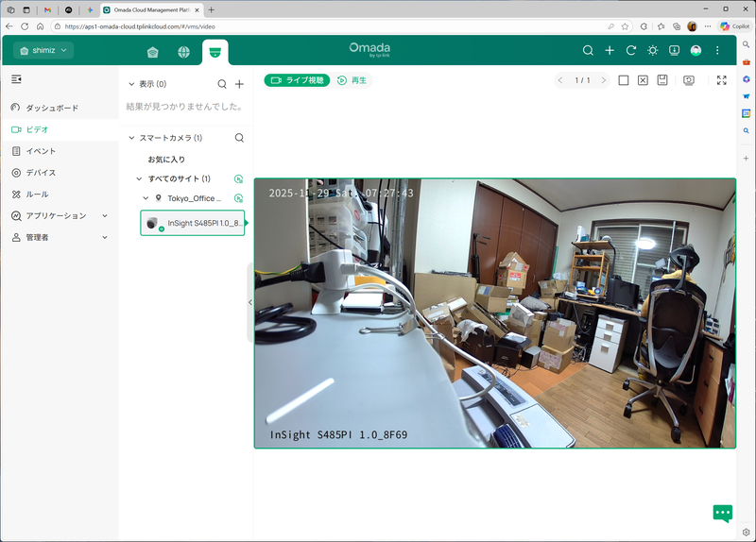Open デバイス in the sidebar
The width and height of the screenshot is (756, 542).
tap(60, 173)
